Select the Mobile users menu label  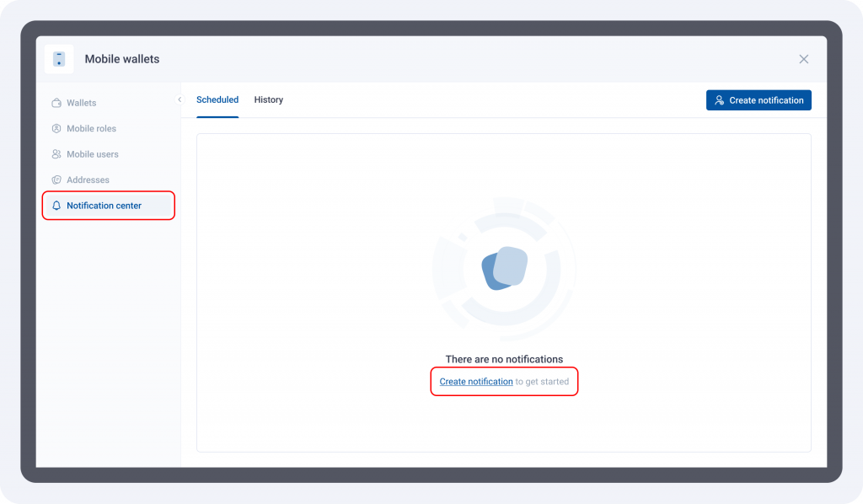93,154
